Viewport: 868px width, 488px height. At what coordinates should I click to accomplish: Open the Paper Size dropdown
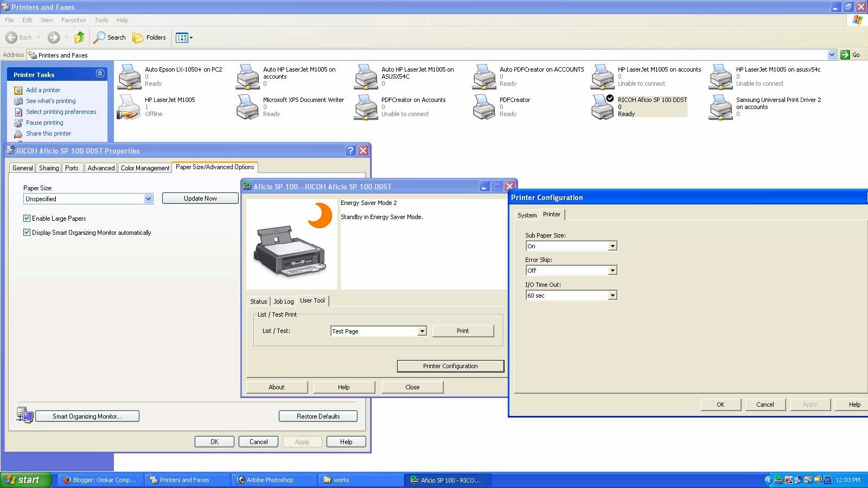click(x=148, y=198)
